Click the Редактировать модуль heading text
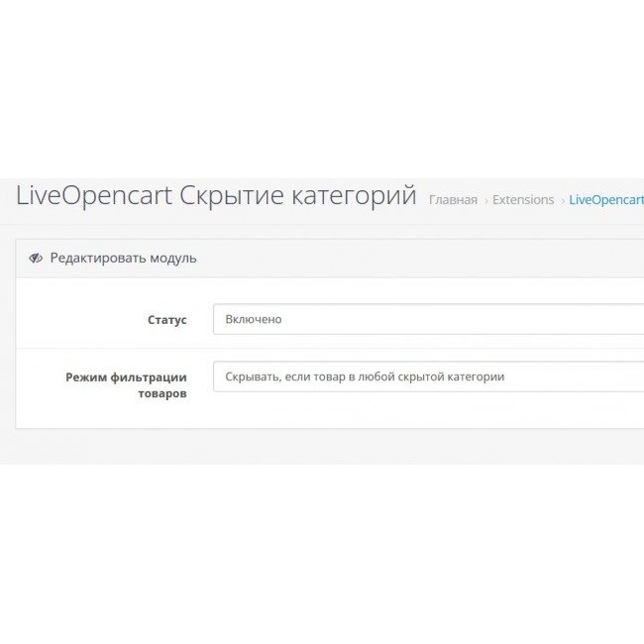 click(123, 259)
